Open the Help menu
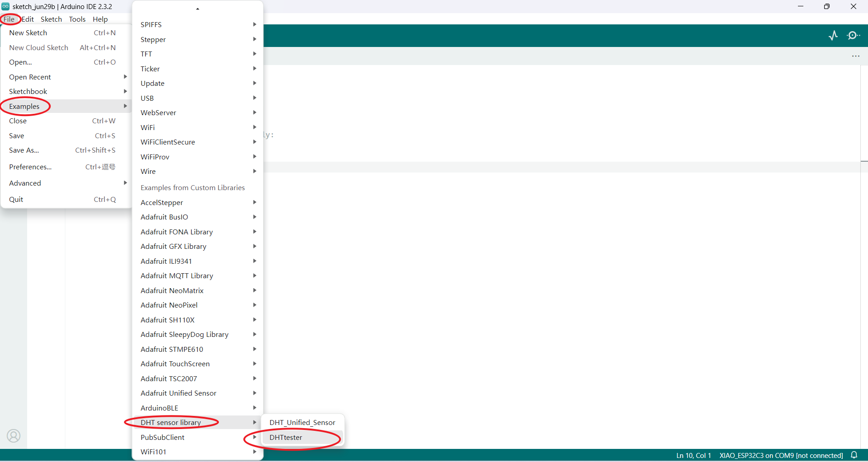 click(x=100, y=19)
